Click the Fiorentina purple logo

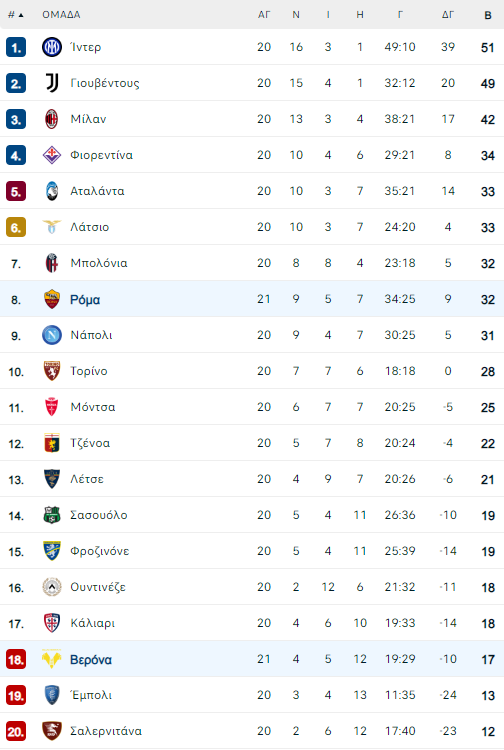tap(52, 155)
